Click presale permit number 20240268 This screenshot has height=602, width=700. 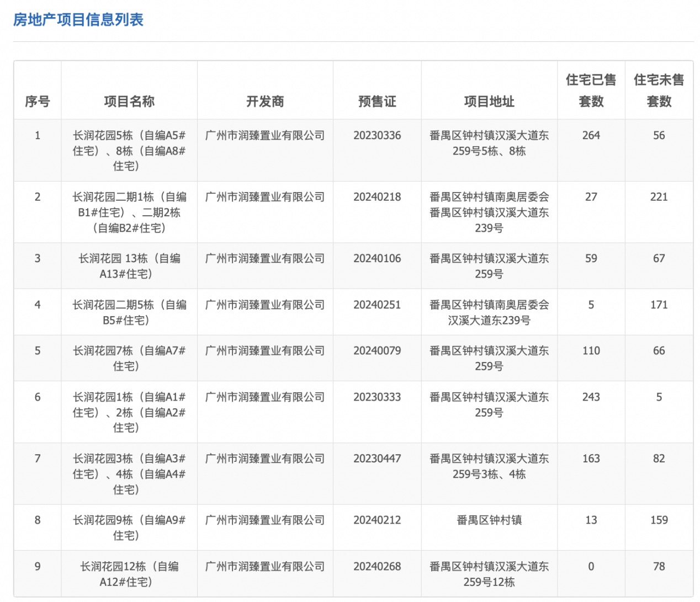click(377, 566)
